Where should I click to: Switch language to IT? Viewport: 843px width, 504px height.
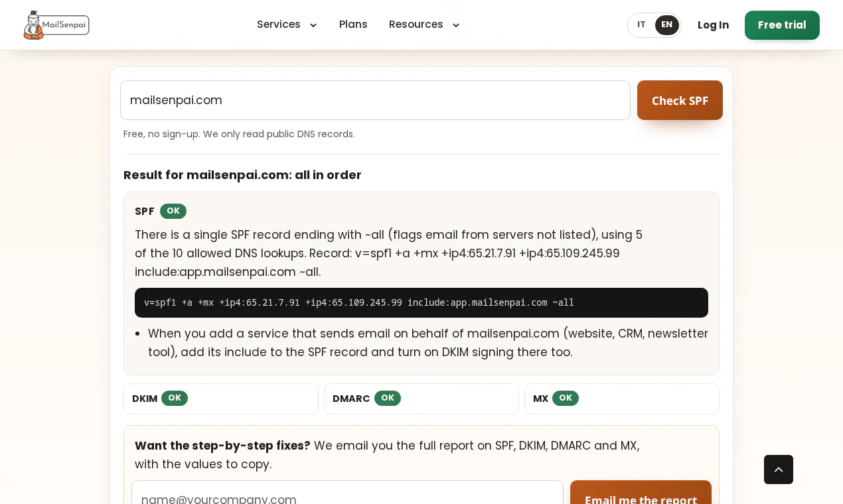pos(641,25)
